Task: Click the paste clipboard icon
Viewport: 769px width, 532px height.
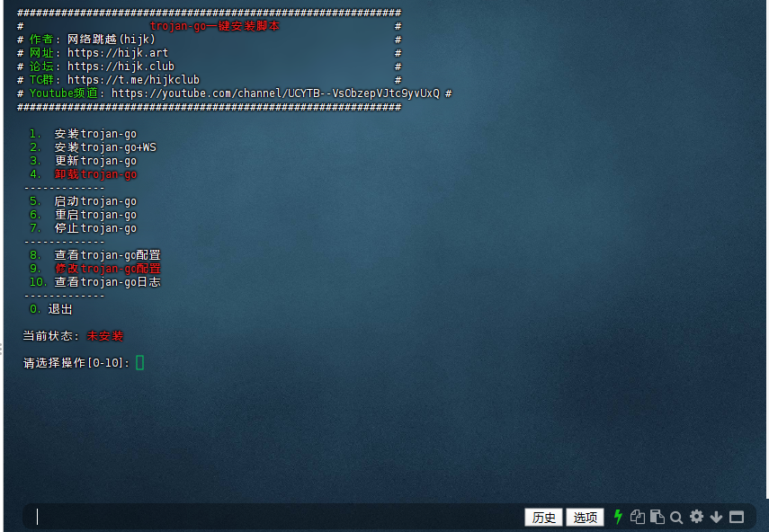Action: 657,517
